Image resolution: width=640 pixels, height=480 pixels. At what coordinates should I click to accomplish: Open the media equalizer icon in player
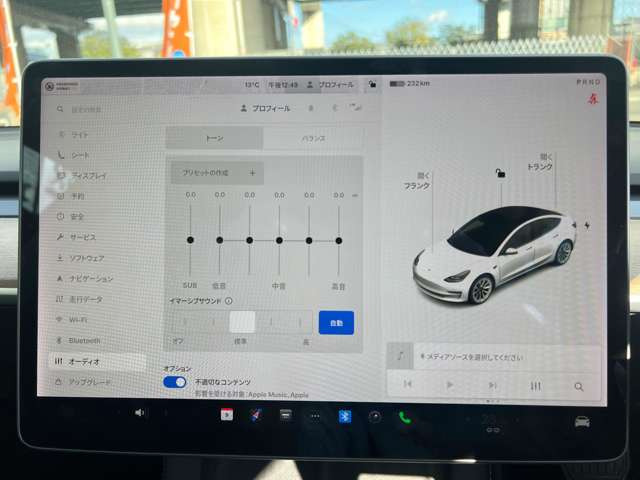coord(536,385)
